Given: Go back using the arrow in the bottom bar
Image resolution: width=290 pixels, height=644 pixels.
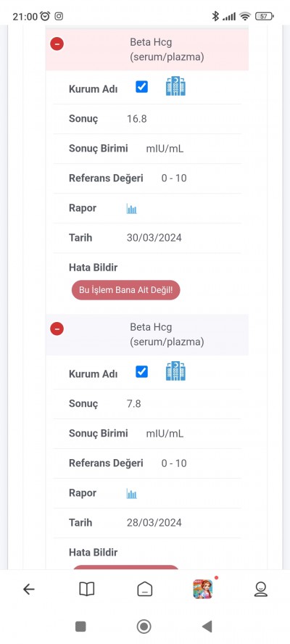Looking at the screenshot, I should click(x=29, y=590).
